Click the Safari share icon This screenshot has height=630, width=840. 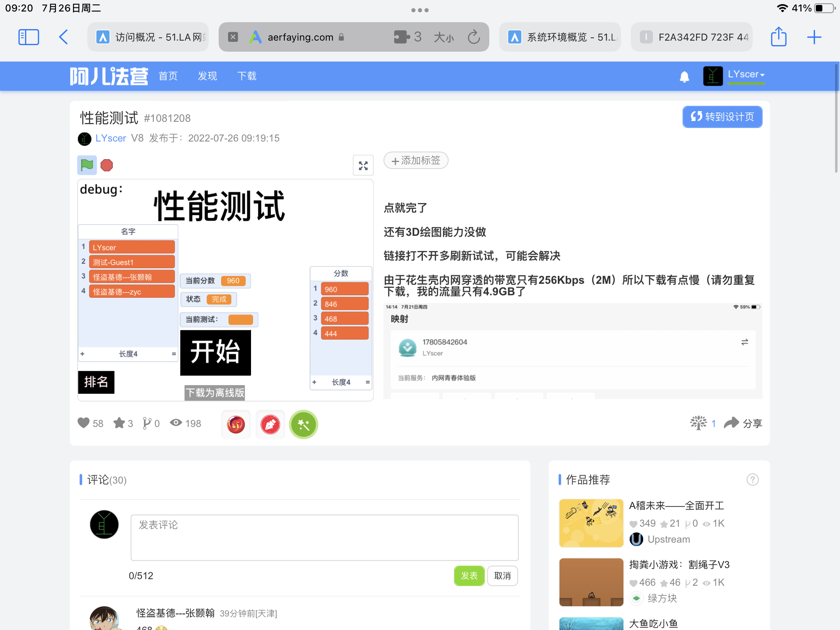pos(778,37)
